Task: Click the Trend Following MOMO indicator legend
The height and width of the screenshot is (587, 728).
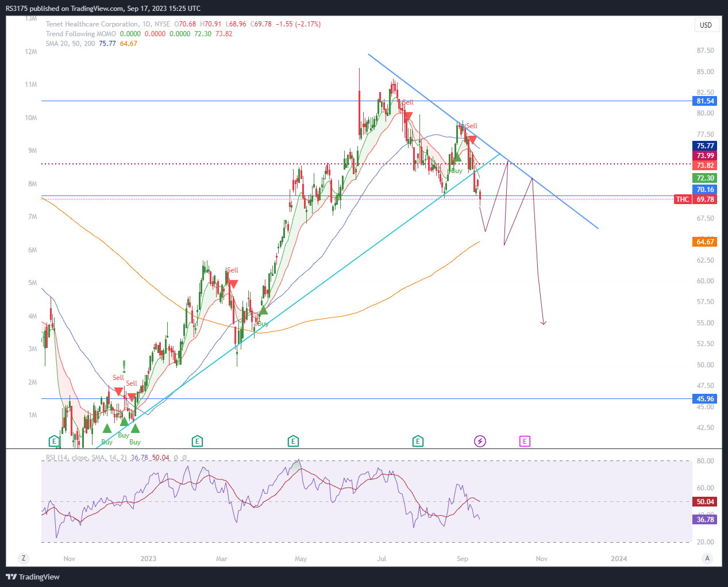Action: click(x=81, y=34)
